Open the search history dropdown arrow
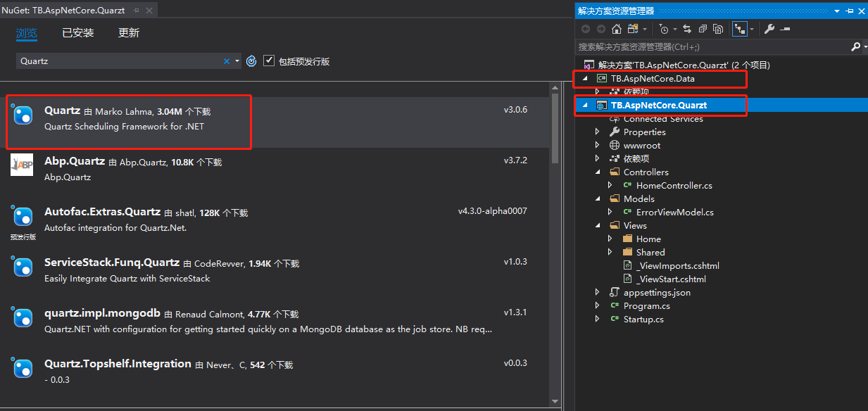Screen dimensions: 868x411 (237, 61)
